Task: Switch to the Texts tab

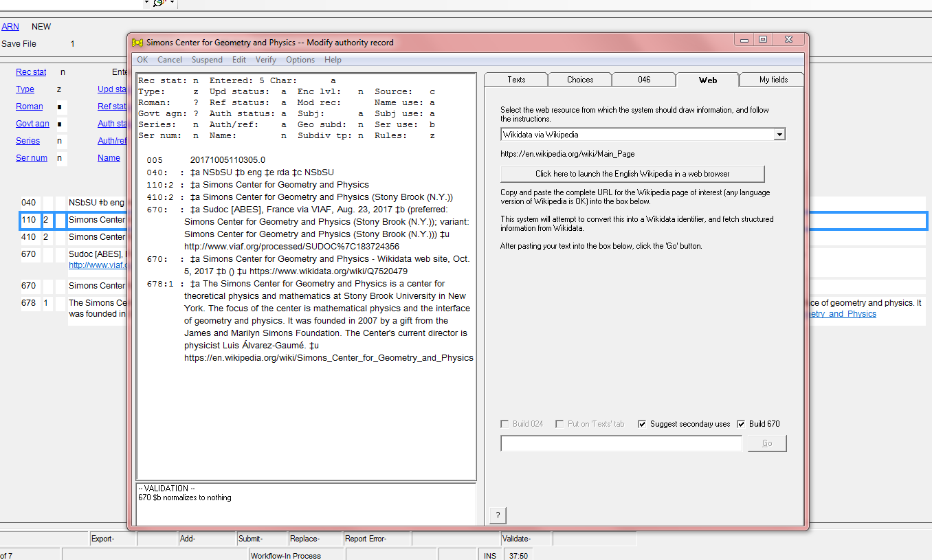Action: pyautogui.click(x=516, y=80)
